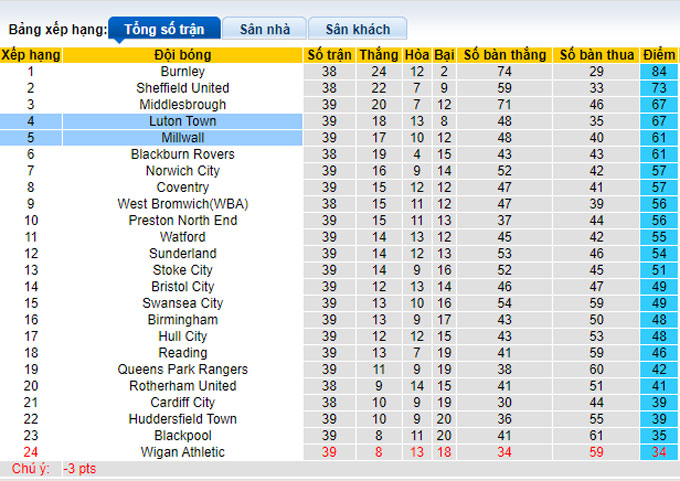Open the Norwich City team link
The width and height of the screenshot is (680, 481).
[182, 171]
